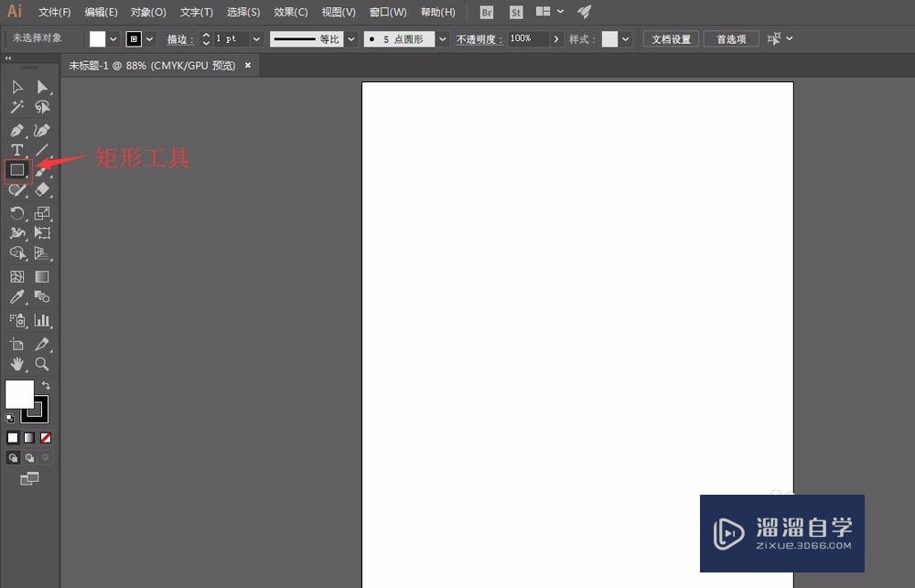Select the Perspective Grid tool

[42, 252]
